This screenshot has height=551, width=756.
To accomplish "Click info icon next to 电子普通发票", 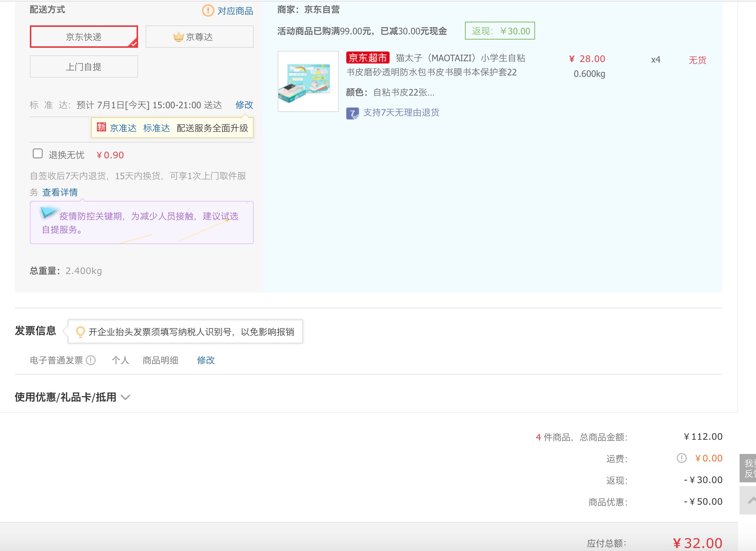I will [x=91, y=360].
